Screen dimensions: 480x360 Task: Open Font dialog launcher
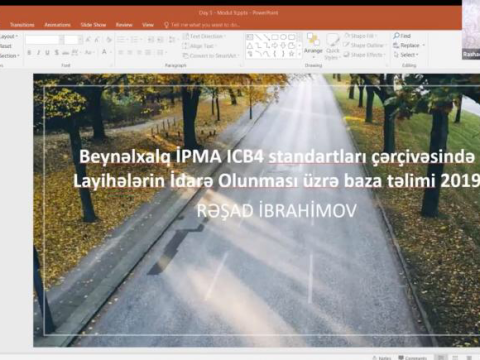[x=111, y=65]
